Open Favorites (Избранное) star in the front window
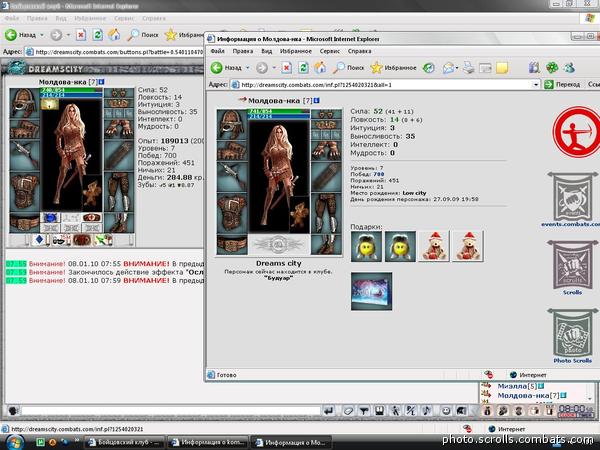Screen dimensions: 600x450 pyautogui.click(x=393, y=68)
